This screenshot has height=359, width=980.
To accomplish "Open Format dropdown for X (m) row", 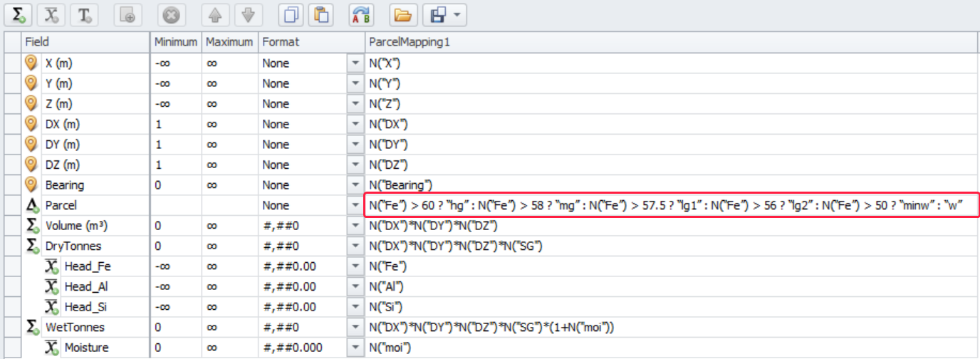I will click(x=355, y=63).
